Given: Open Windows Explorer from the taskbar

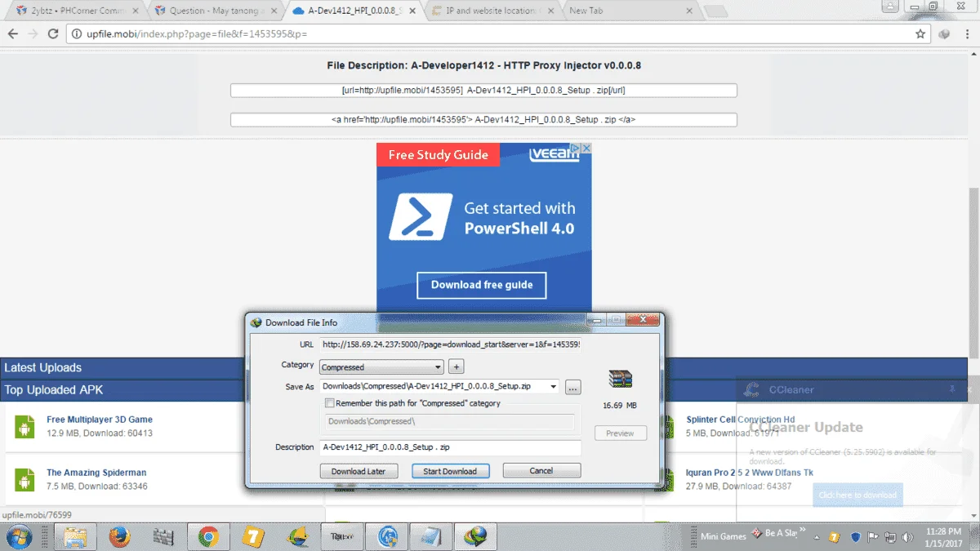Looking at the screenshot, I should click(75, 537).
